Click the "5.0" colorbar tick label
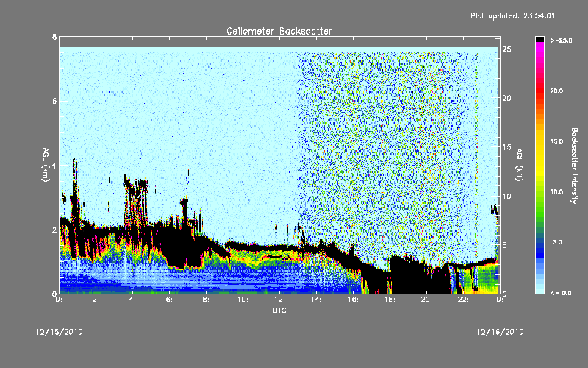Screen dimensions: 588x368 (558, 242)
